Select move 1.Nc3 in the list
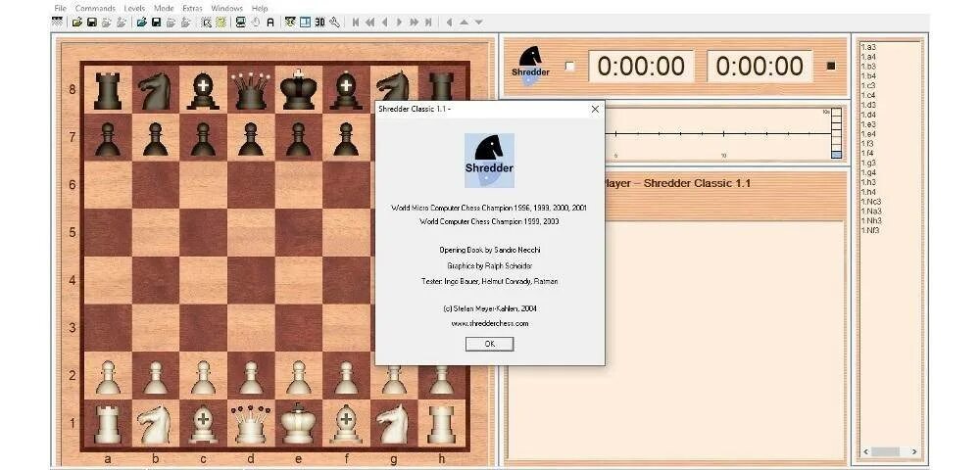This screenshot has height=470, width=980. tap(870, 201)
